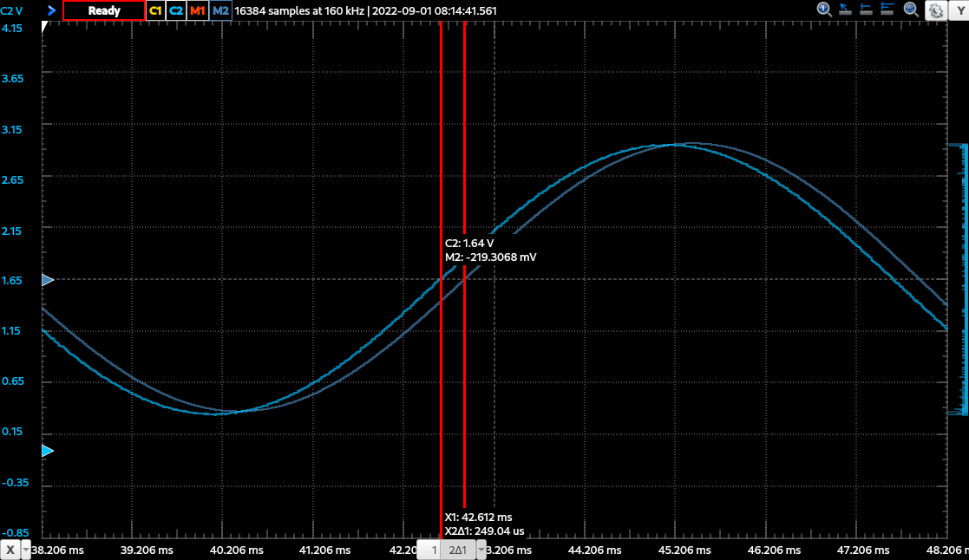This screenshot has width=969, height=560.
Task: Activate the single-level measure cursor icon
Action: coord(868,10)
